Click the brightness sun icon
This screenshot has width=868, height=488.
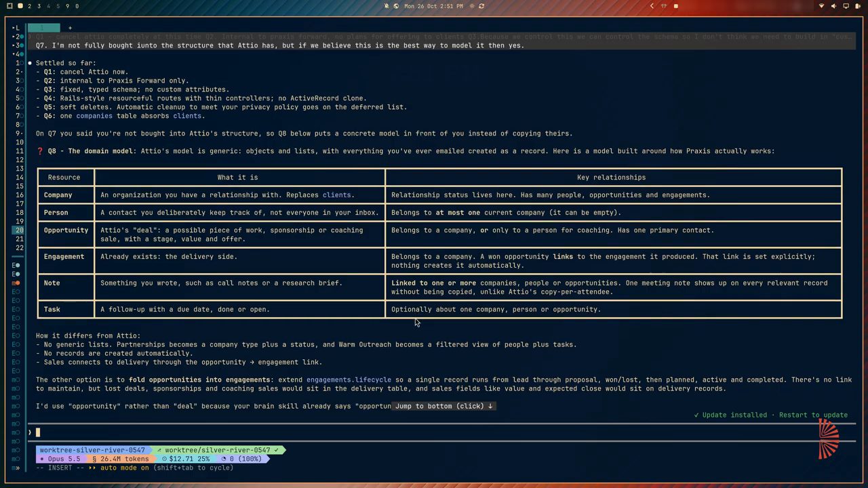coord(472,6)
